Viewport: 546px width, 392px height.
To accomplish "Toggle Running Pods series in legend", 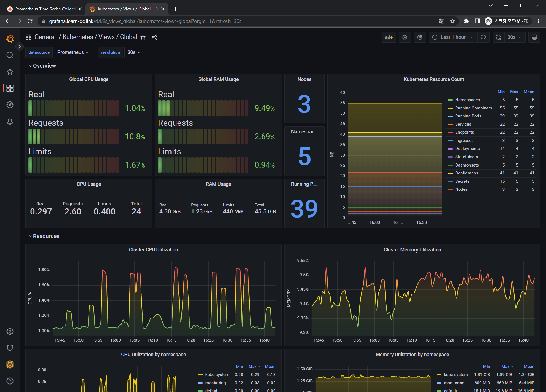I will (x=468, y=116).
